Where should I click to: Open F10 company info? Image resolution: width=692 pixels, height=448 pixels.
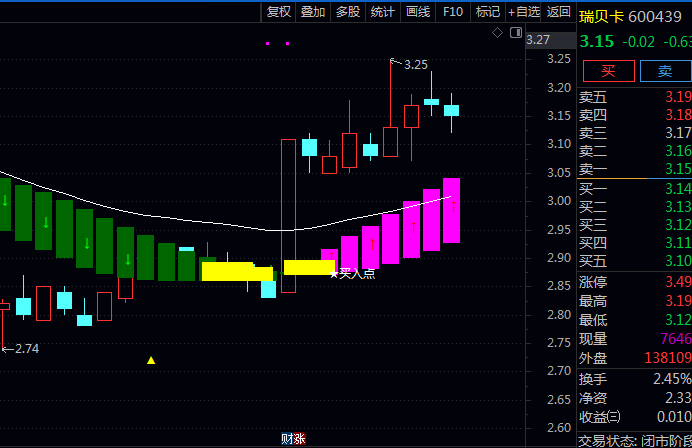453,12
